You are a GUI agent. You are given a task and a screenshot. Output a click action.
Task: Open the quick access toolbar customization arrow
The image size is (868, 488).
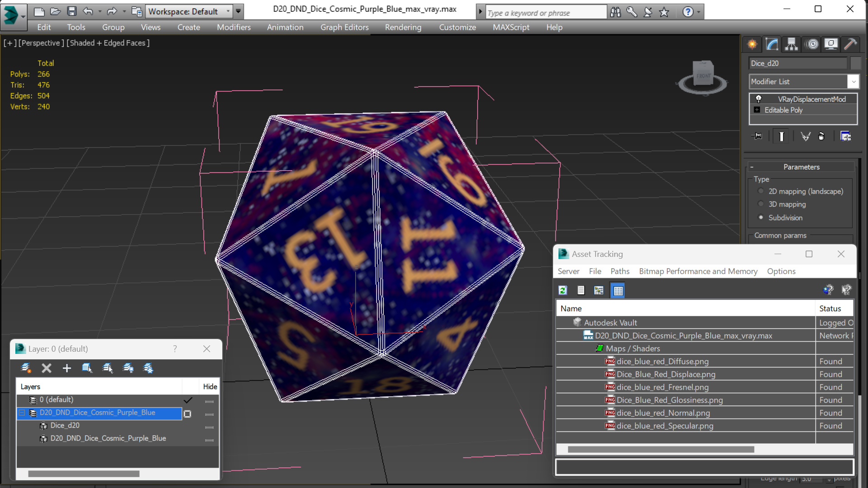click(x=239, y=11)
